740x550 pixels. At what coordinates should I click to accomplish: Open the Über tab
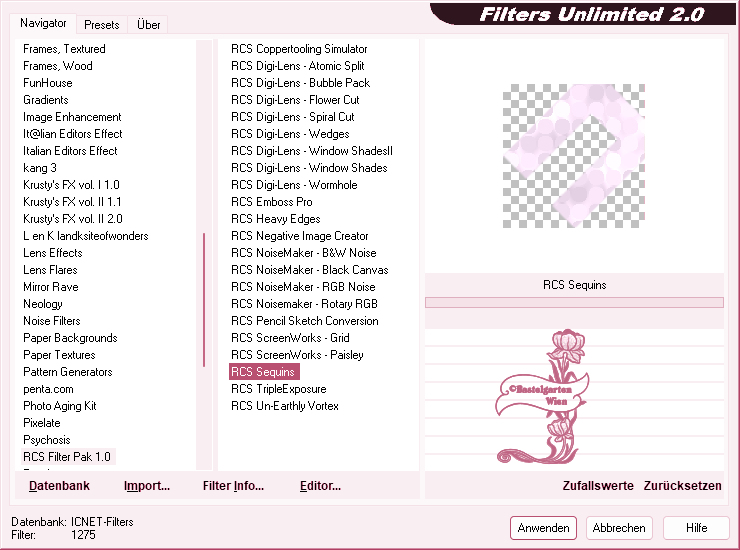point(148,25)
